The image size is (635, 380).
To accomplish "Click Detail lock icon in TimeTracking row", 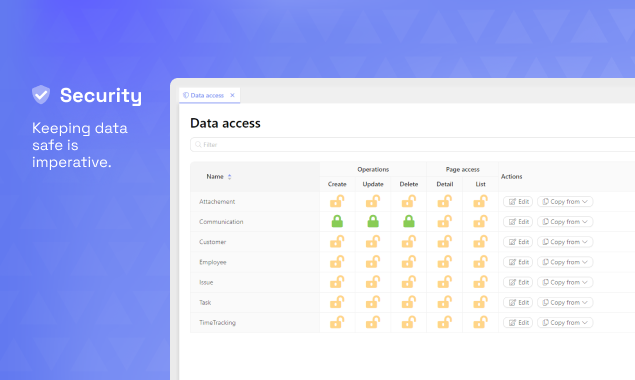I will coord(445,322).
